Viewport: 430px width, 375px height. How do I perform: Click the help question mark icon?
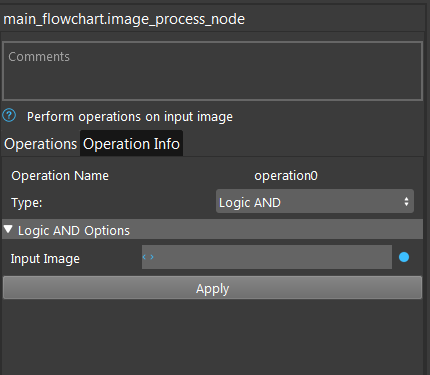pyautogui.click(x=9, y=116)
